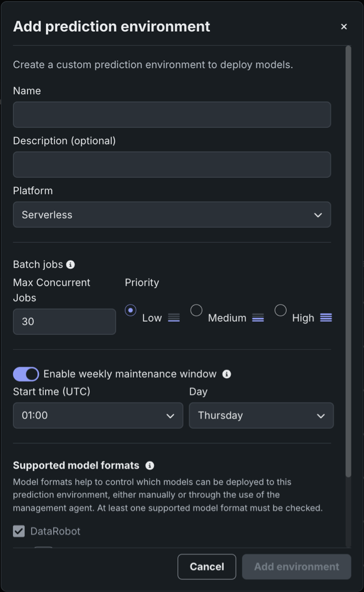Open the Start time dropdown

pos(98,415)
